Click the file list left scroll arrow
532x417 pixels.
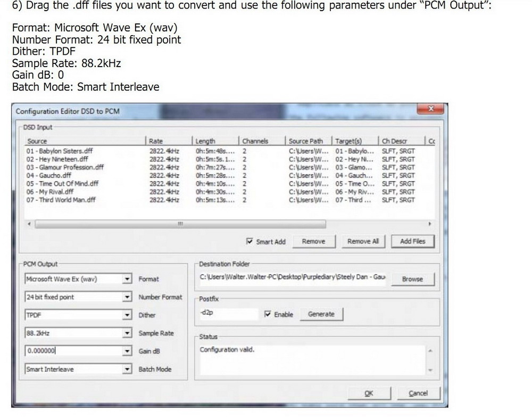[29, 224]
